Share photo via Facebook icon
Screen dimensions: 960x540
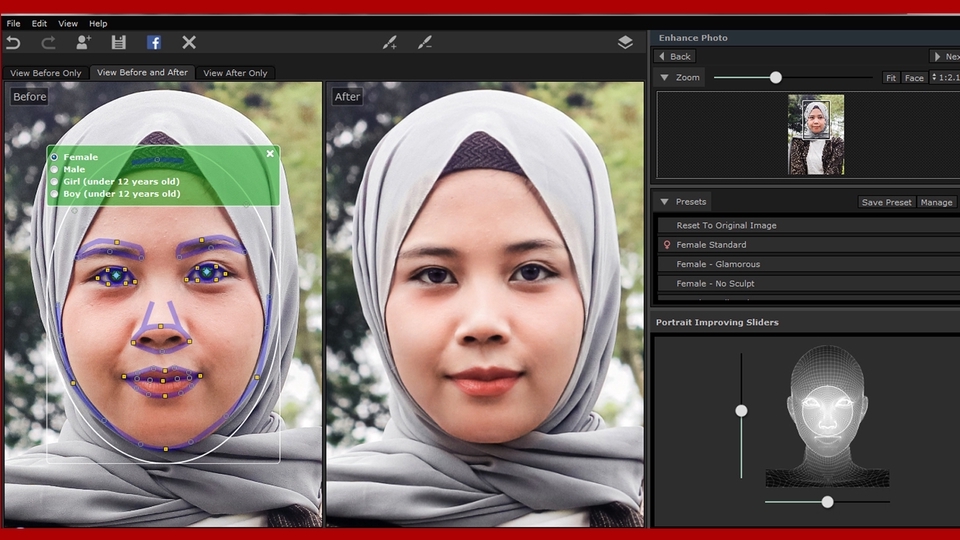tap(154, 42)
